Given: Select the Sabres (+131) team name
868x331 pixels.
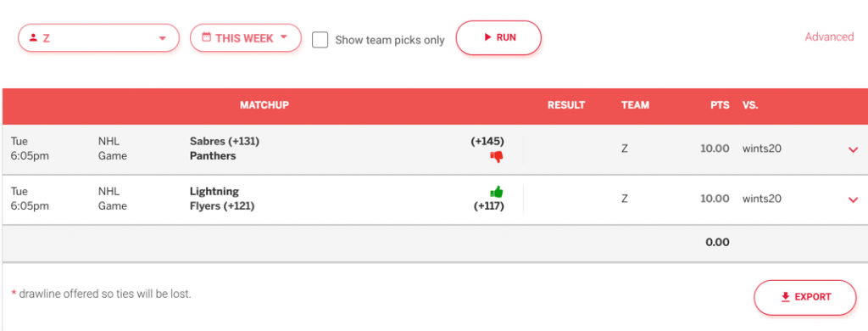Looking at the screenshot, I should tap(225, 142).
